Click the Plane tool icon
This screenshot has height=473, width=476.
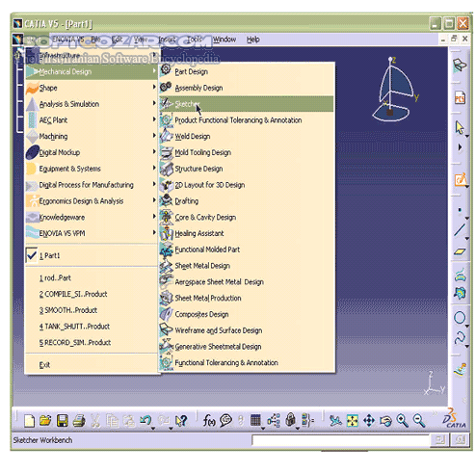[x=460, y=251]
